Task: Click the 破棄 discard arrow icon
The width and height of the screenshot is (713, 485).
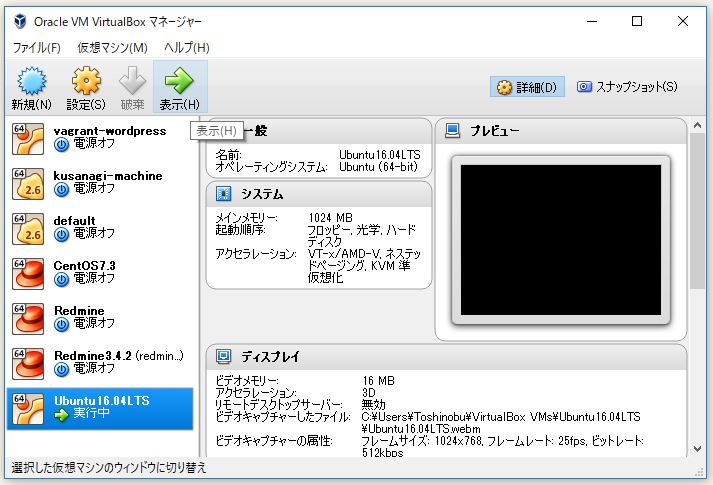Action: [132, 81]
